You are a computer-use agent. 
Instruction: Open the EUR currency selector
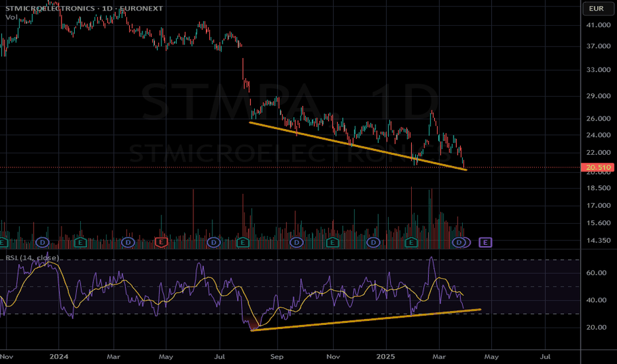(596, 8)
